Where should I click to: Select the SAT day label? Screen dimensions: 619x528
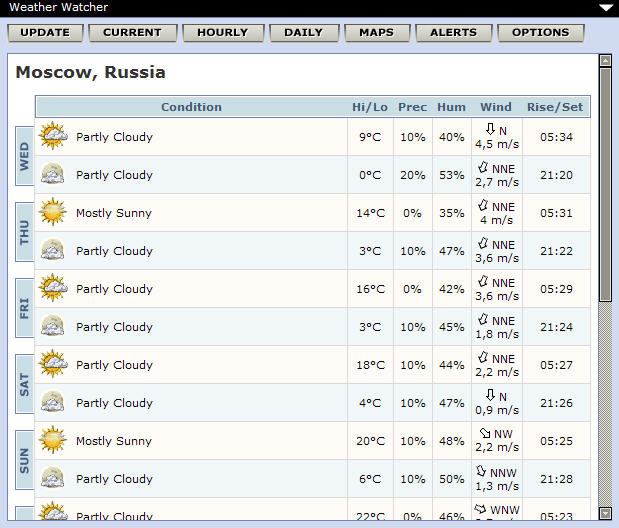pos(25,384)
